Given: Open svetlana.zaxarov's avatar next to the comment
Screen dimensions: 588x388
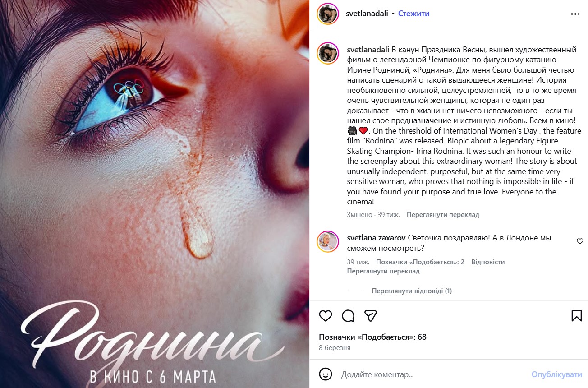Looking at the screenshot, I should point(328,241).
